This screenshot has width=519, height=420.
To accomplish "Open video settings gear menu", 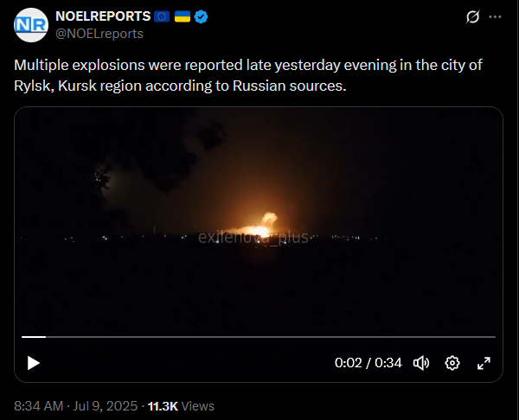I will click(452, 363).
